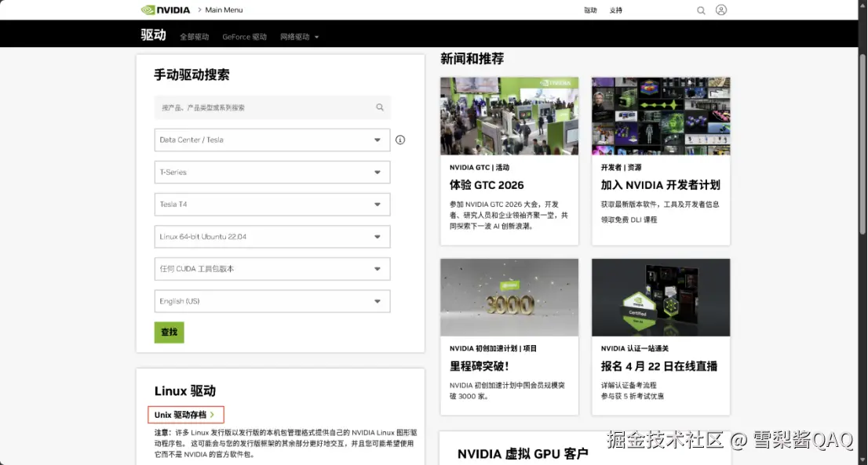Click the 新闻和推荐 heading

(472, 59)
